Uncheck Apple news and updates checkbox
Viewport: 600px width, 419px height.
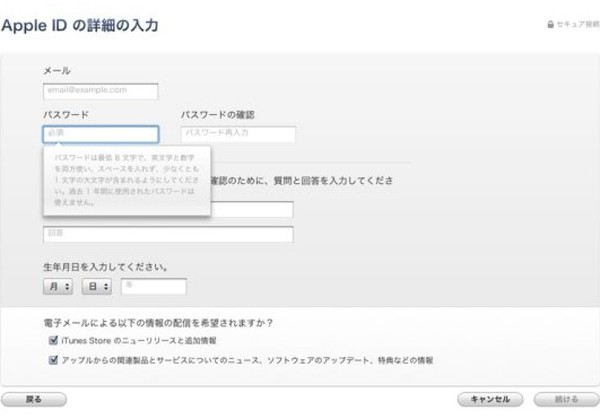tap(53, 360)
